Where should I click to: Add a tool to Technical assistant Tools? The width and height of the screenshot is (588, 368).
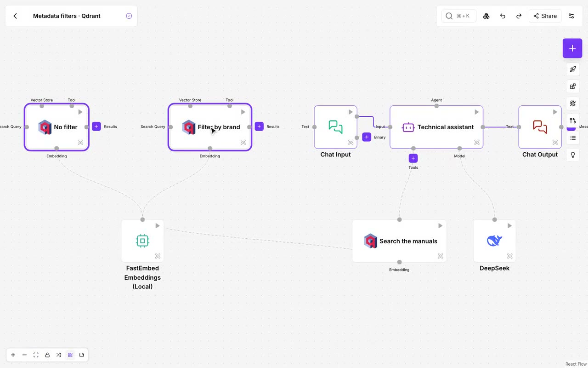coord(413,158)
